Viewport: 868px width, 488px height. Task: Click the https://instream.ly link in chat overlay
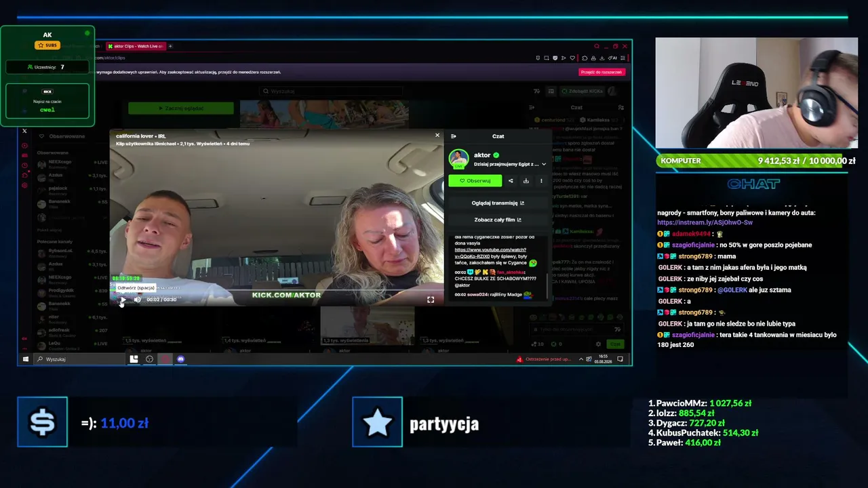click(705, 222)
